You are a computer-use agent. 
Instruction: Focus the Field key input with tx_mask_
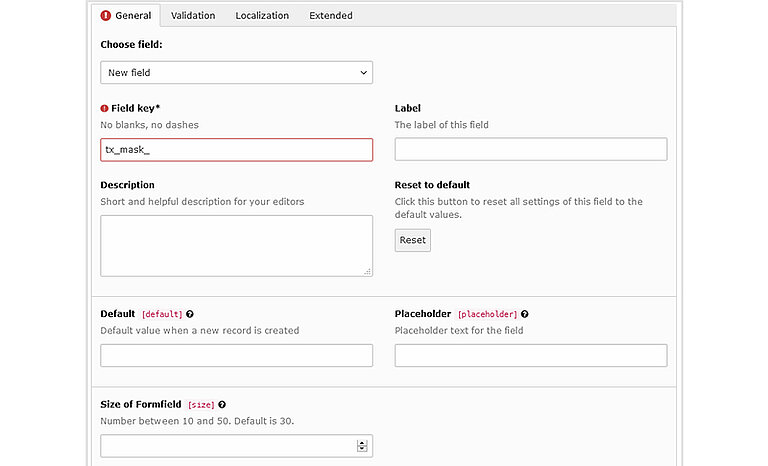236,150
